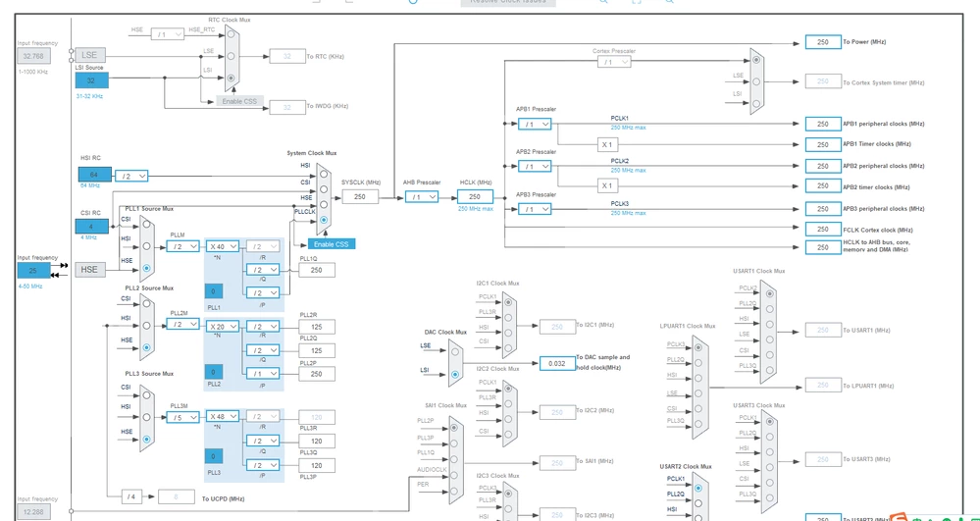
Task: Select LSI on DAC Clock Mux
Action: point(455,374)
